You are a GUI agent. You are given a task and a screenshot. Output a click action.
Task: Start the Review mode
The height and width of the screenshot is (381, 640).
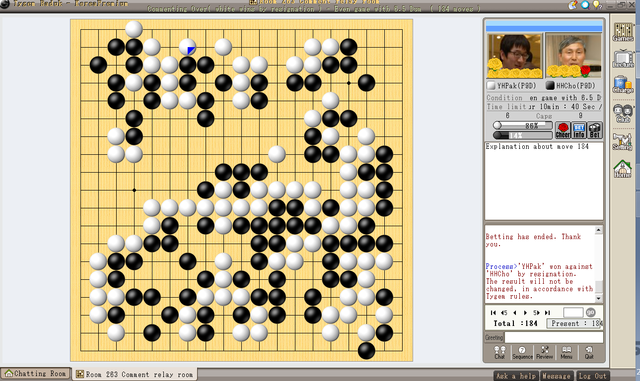(544, 352)
